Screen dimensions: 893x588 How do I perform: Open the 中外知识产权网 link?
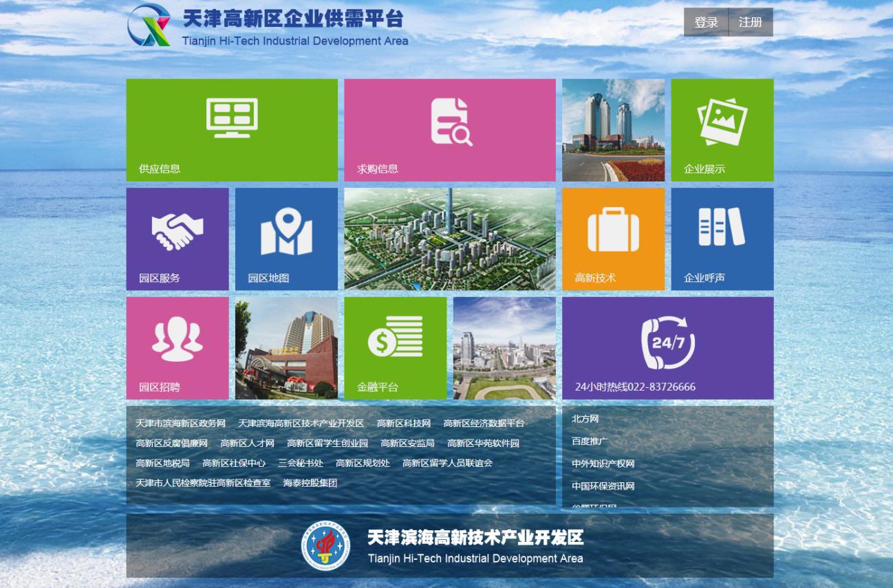[x=603, y=464]
